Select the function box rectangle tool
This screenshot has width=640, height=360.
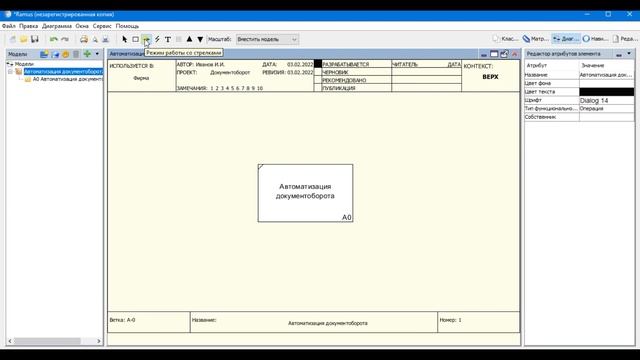(x=136, y=39)
